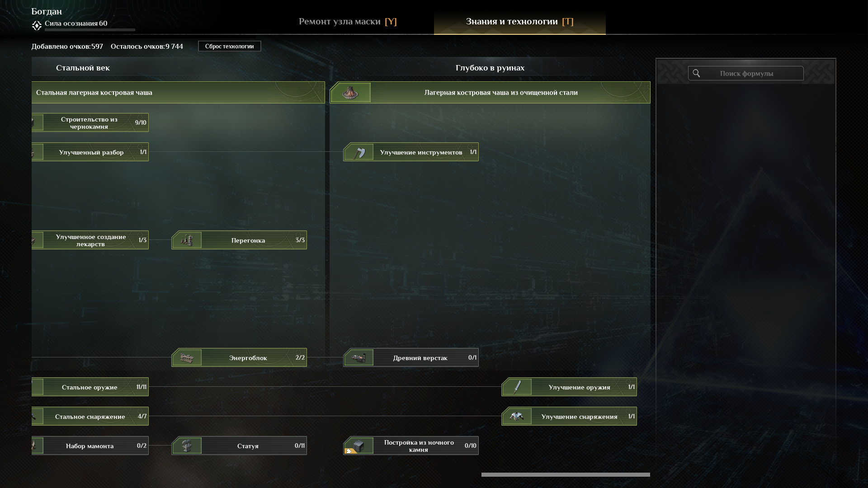Focus the Поиск формулы search field
Image resolution: width=868 pixels, height=488 pixels.
tap(746, 73)
